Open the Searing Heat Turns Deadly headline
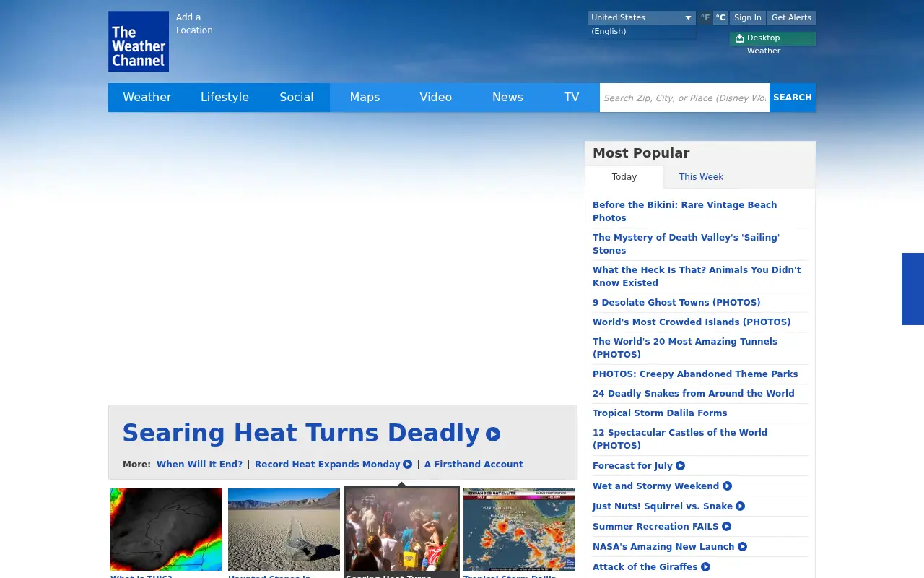This screenshot has width=924, height=578. tap(301, 433)
